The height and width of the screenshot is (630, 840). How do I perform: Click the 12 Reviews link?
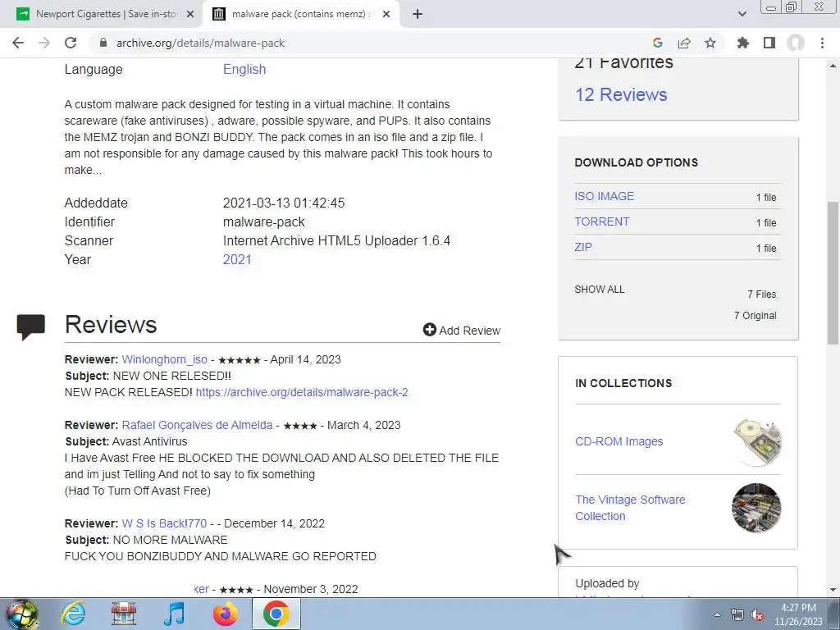621,95
